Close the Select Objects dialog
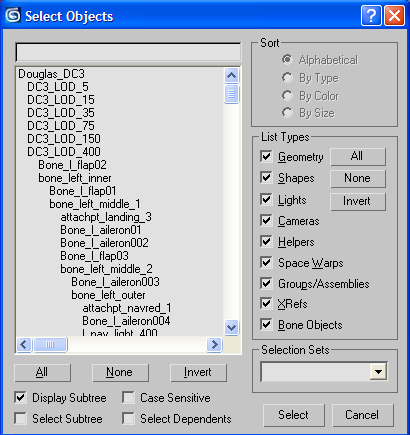 (x=394, y=15)
